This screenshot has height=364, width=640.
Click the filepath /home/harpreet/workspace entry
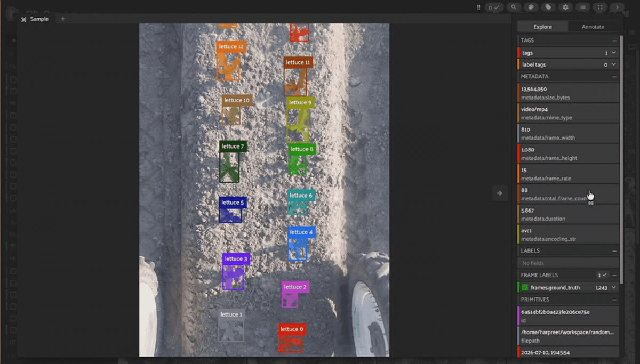[x=568, y=336]
